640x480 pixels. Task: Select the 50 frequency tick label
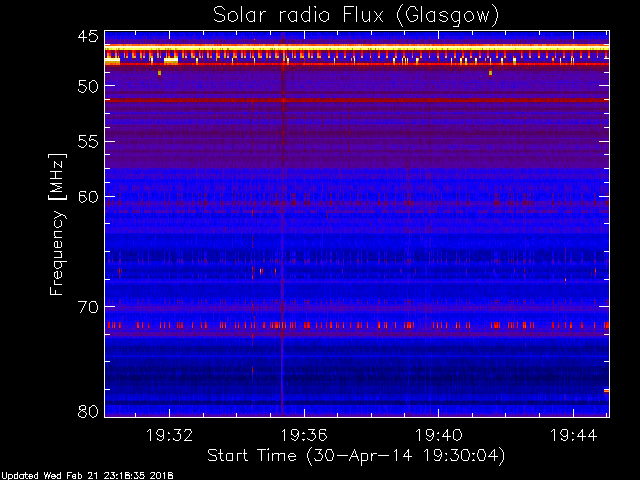88,86
